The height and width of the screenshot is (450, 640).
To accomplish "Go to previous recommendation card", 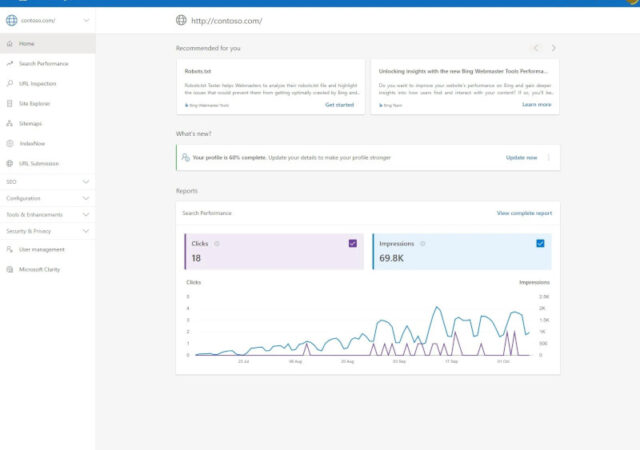I will (x=536, y=48).
